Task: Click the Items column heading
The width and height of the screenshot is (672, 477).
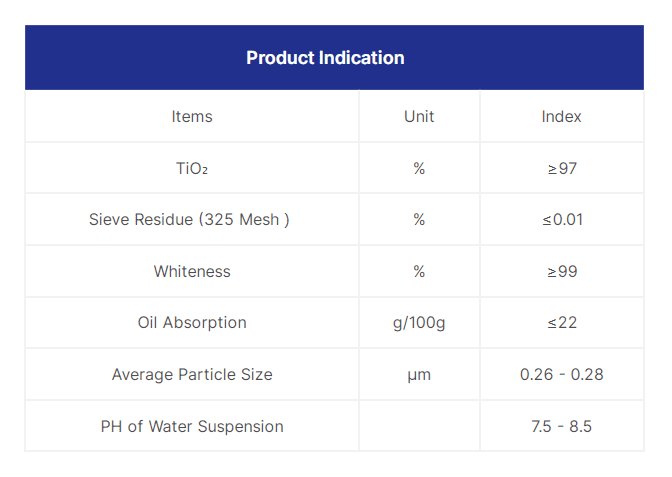Action: pyautogui.click(x=192, y=116)
